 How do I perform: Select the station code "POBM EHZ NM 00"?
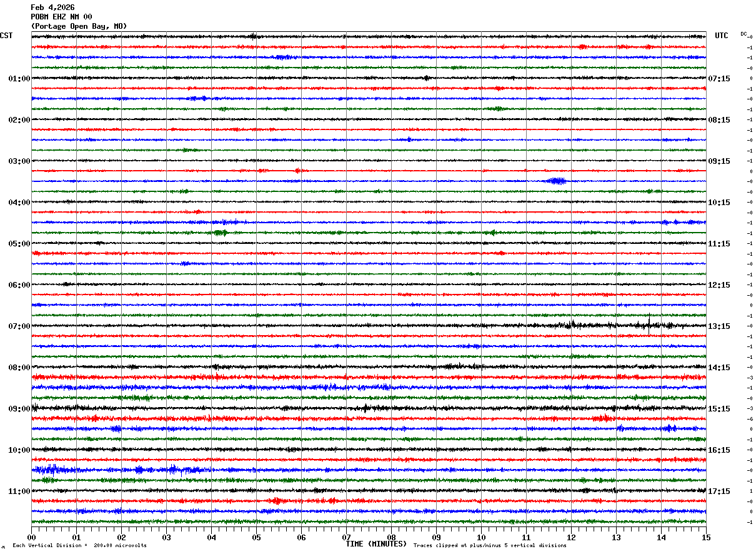(x=61, y=17)
